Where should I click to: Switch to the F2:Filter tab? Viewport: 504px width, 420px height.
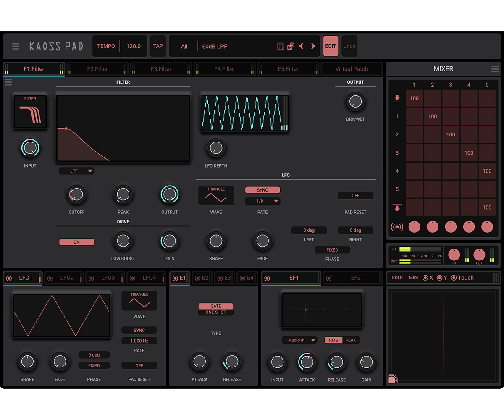click(x=97, y=69)
